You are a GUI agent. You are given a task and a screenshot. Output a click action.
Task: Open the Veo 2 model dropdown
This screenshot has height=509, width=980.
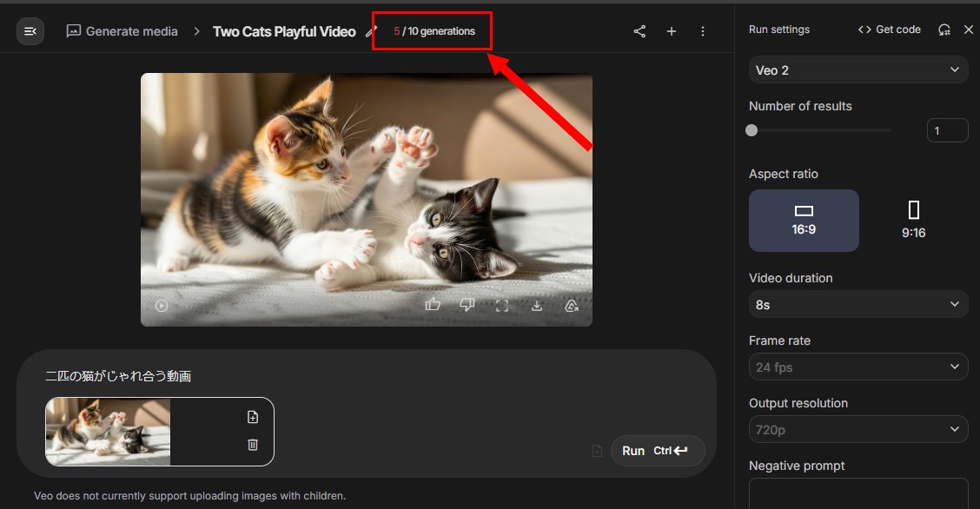pos(857,70)
